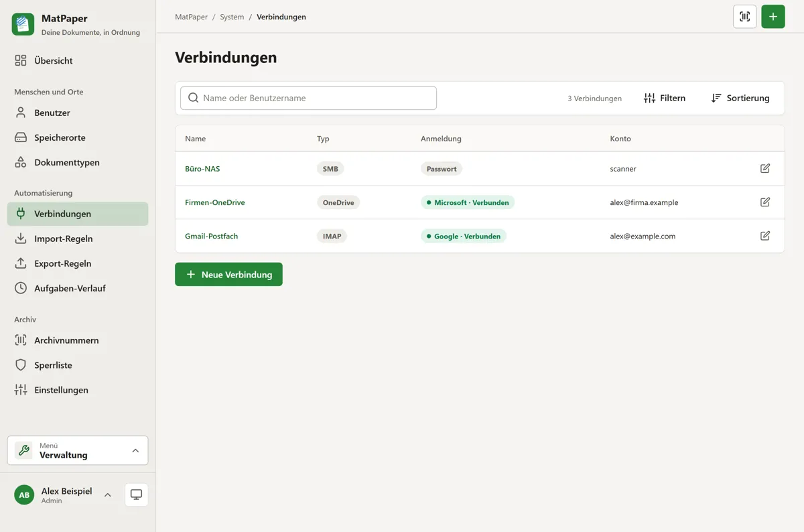Click the Dokumenttypen shapes icon
Image resolution: width=804 pixels, height=532 pixels.
click(21, 162)
